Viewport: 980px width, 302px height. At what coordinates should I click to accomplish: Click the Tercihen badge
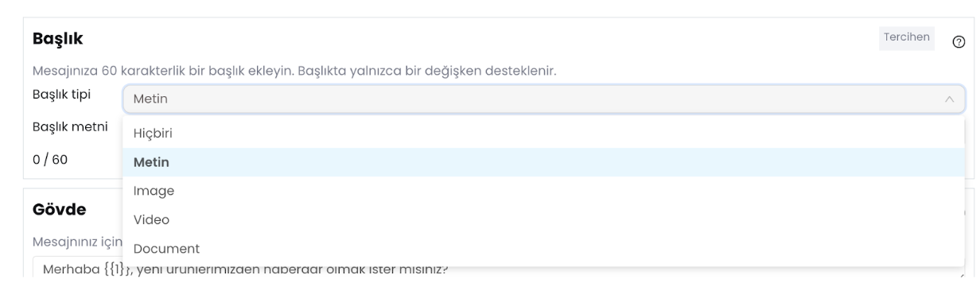[x=908, y=37]
